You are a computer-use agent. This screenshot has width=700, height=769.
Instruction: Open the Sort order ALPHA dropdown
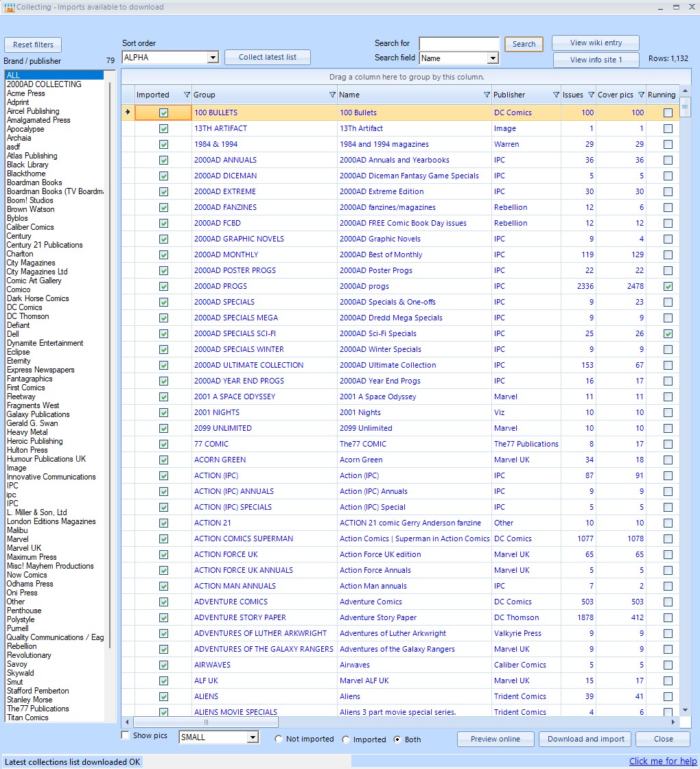click(x=213, y=58)
